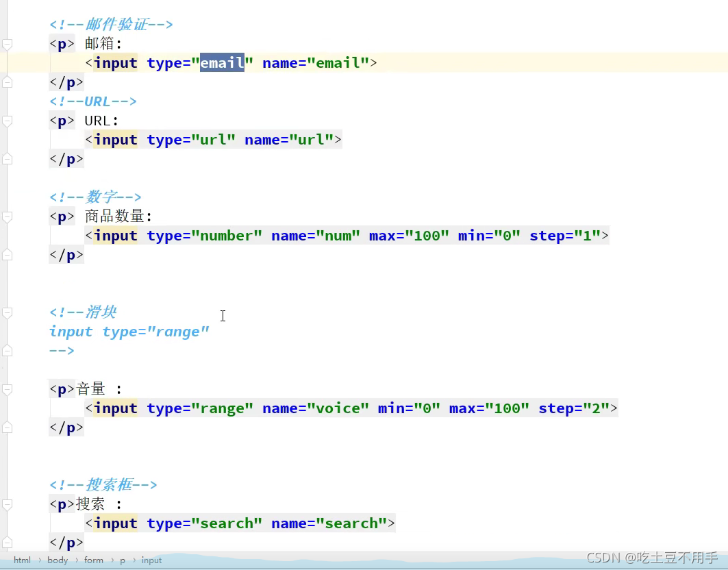
Task: Click step="1" attribute
Action: [565, 236]
